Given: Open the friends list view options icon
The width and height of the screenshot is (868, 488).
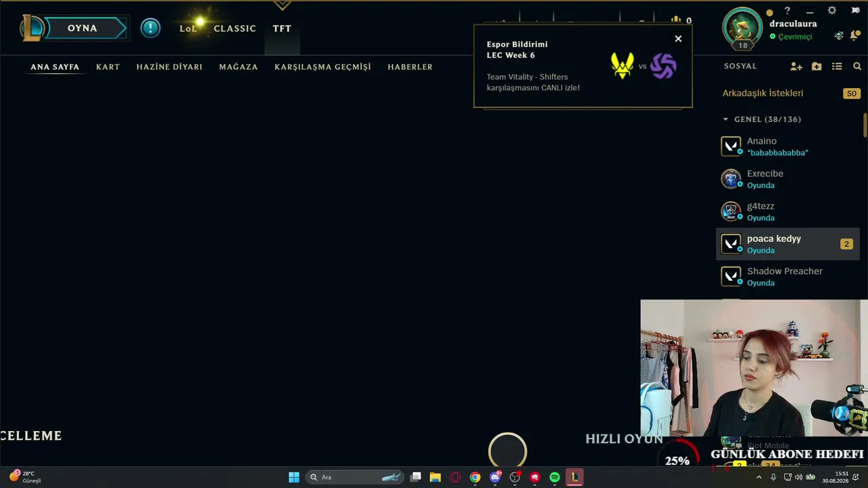Looking at the screenshot, I should pyautogui.click(x=837, y=66).
